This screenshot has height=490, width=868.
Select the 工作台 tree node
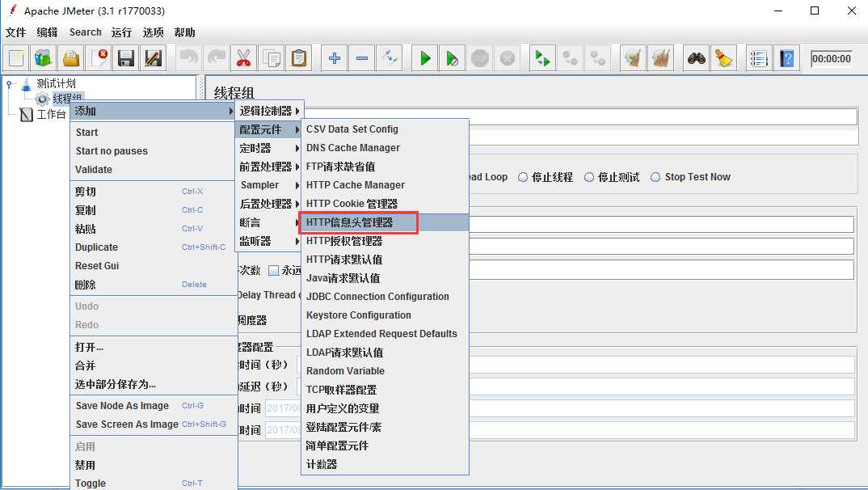pyautogui.click(x=51, y=115)
